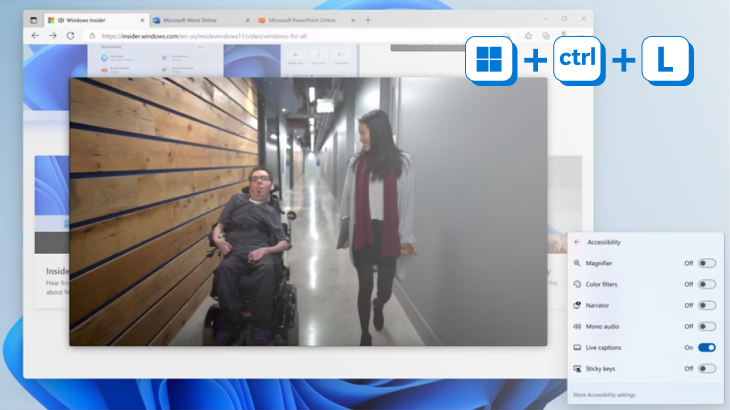Enable the Sticky keys switch

tap(707, 369)
